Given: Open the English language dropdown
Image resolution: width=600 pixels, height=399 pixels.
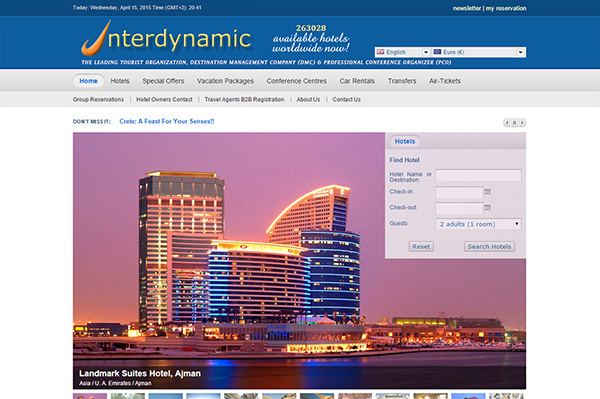Looking at the screenshot, I should point(403,52).
